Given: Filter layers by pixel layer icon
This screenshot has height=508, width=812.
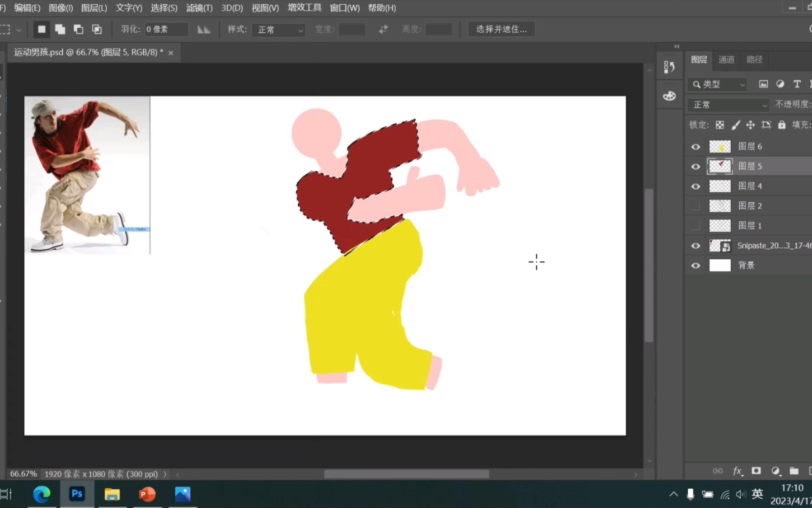Looking at the screenshot, I should point(764,84).
